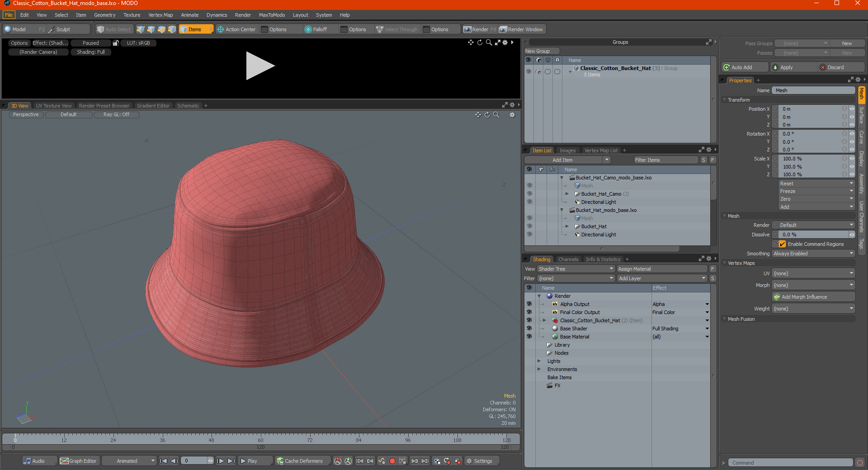Open the Smoothing Always Enabled dropdown
The height and width of the screenshot is (470, 868).
click(x=813, y=254)
